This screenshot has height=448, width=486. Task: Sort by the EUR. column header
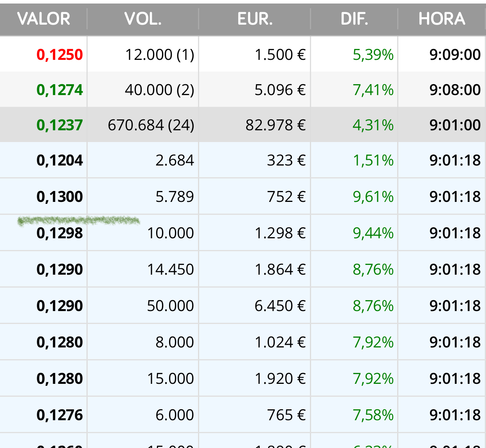[x=255, y=19]
